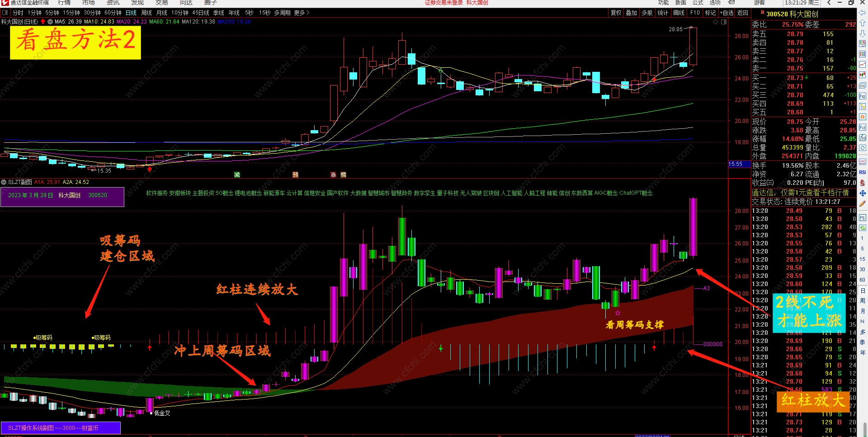Click the 减 marker below main chart
Viewport: 868px width, 437px height.
237,174
